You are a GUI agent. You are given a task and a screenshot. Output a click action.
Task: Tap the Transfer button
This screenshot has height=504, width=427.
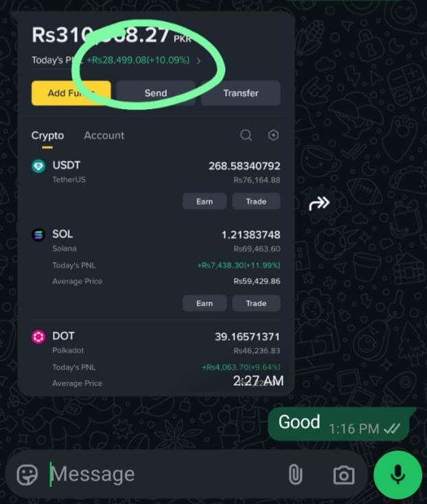coord(241,93)
